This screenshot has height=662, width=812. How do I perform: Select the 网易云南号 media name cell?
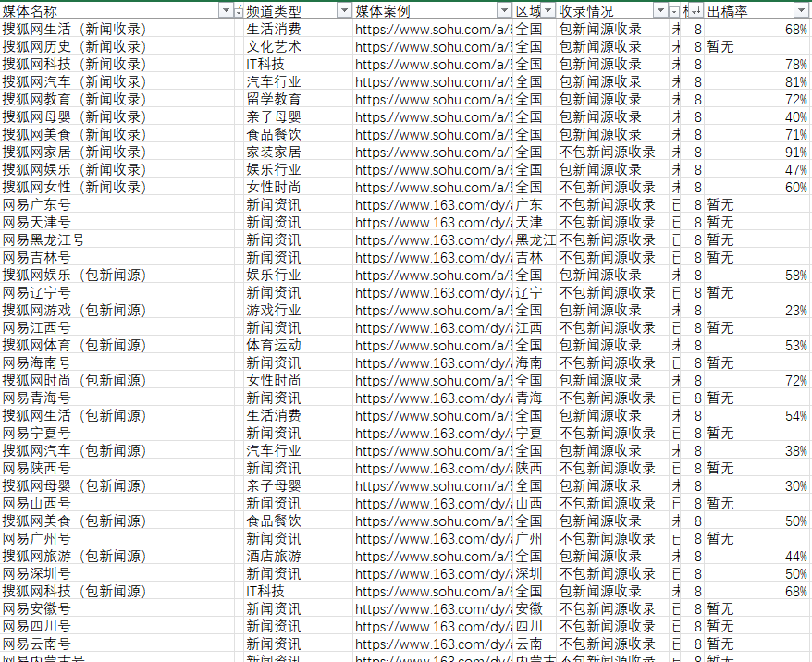tap(36, 644)
